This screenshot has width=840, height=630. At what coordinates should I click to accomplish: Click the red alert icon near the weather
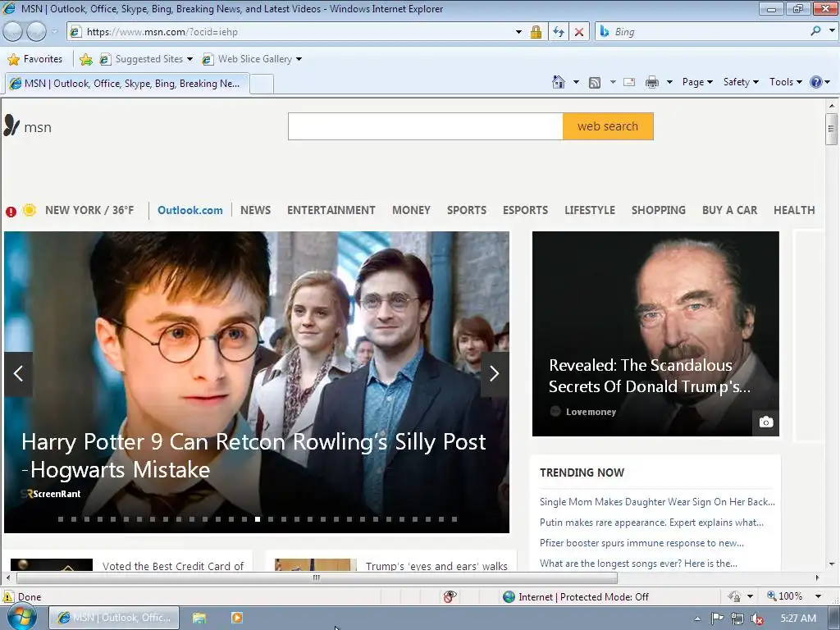(11, 211)
